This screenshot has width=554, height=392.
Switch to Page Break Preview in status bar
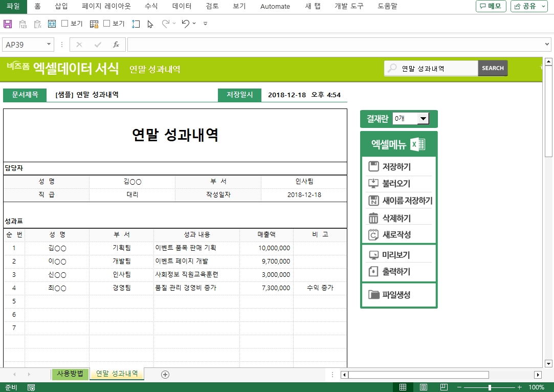click(x=444, y=387)
